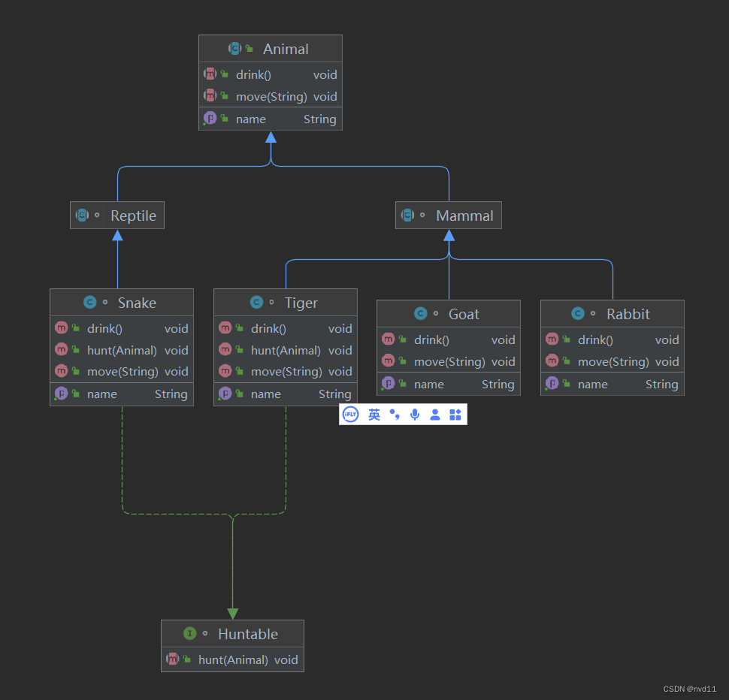Select drink() method in Rabbit class

point(613,339)
